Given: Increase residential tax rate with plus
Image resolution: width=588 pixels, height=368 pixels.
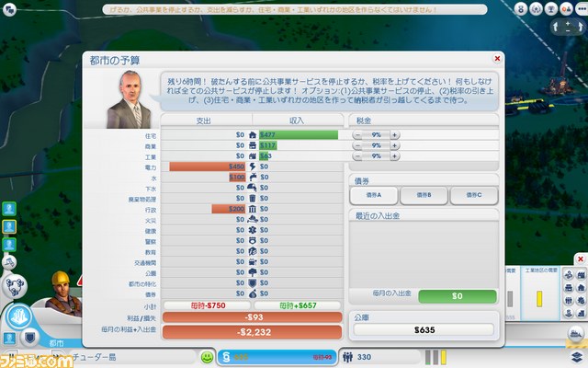Looking at the screenshot, I should [x=394, y=135].
